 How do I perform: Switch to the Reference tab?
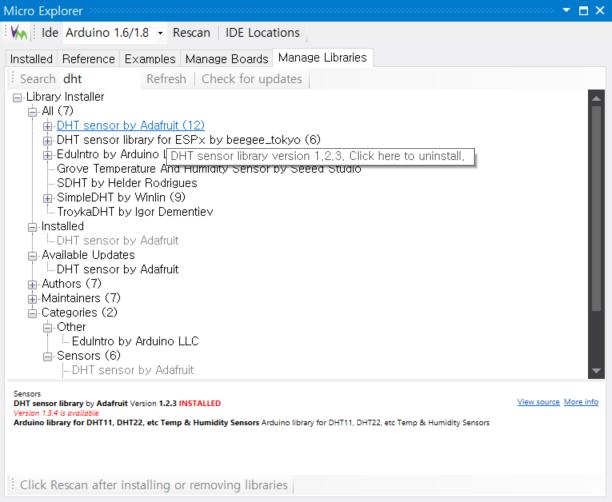[x=89, y=59]
